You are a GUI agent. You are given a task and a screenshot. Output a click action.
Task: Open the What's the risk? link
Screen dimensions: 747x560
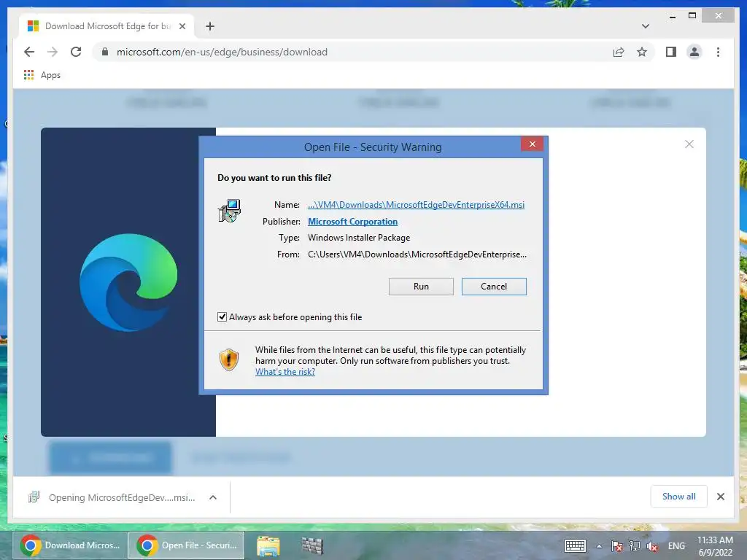[285, 372]
